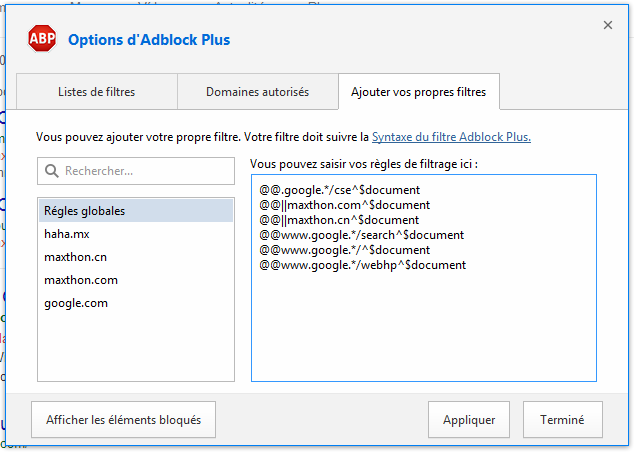Focus the Rechercher search field
This screenshot has height=452, width=634.
(136, 171)
